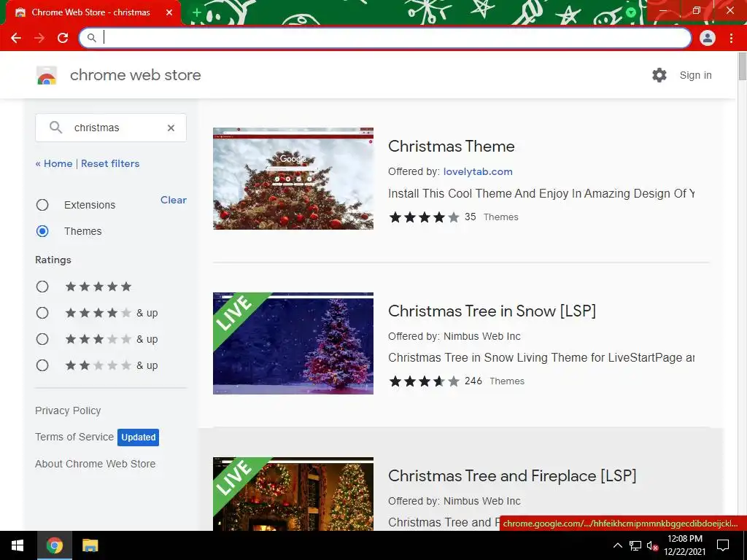
Task: Open the Chrome three-dot menu
Action: pyautogui.click(x=731, y=38)
